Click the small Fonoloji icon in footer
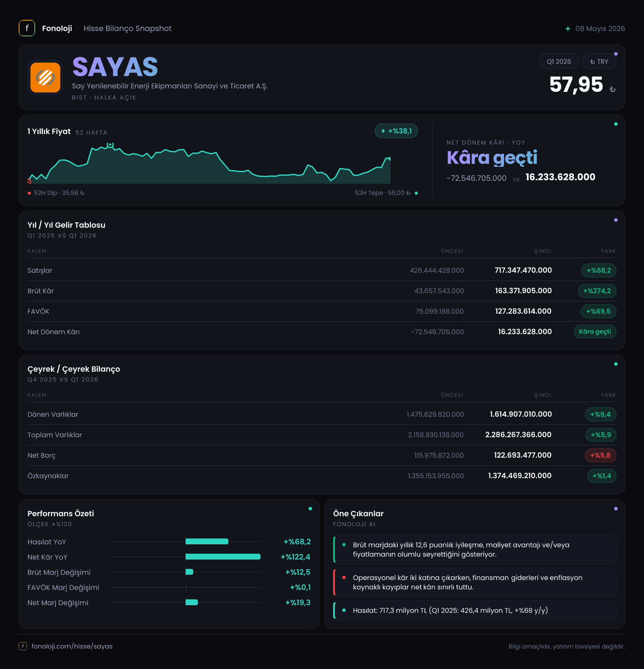 point(23,646)
